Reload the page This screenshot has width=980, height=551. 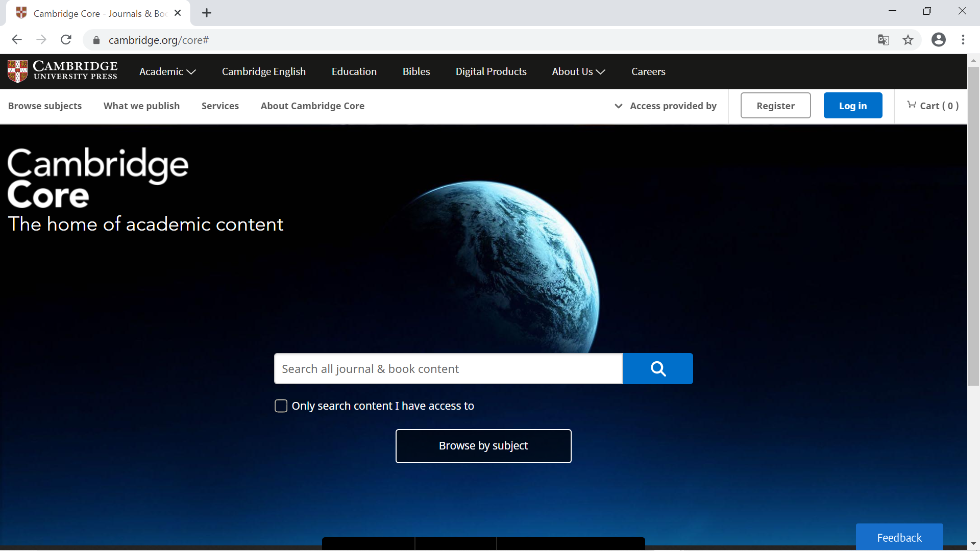(66, 40)
